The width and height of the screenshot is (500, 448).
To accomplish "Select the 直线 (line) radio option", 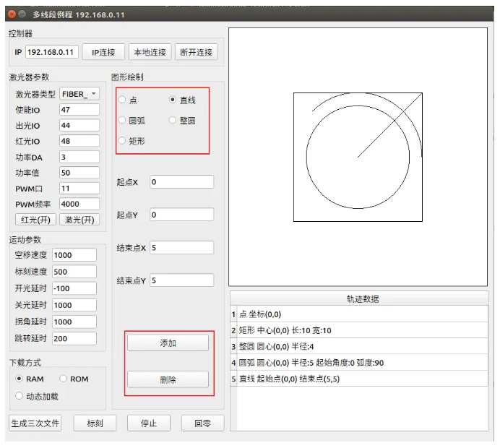I will [x=173, y=100].
